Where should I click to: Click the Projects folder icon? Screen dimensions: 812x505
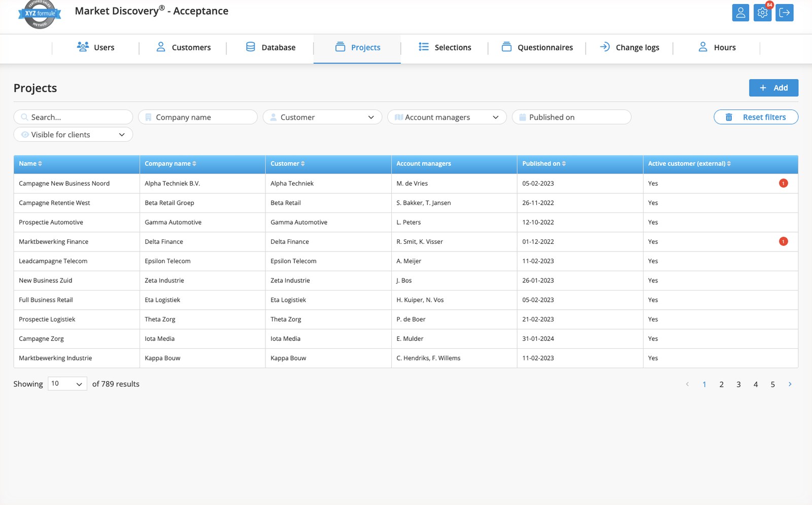tap(340, 47)
